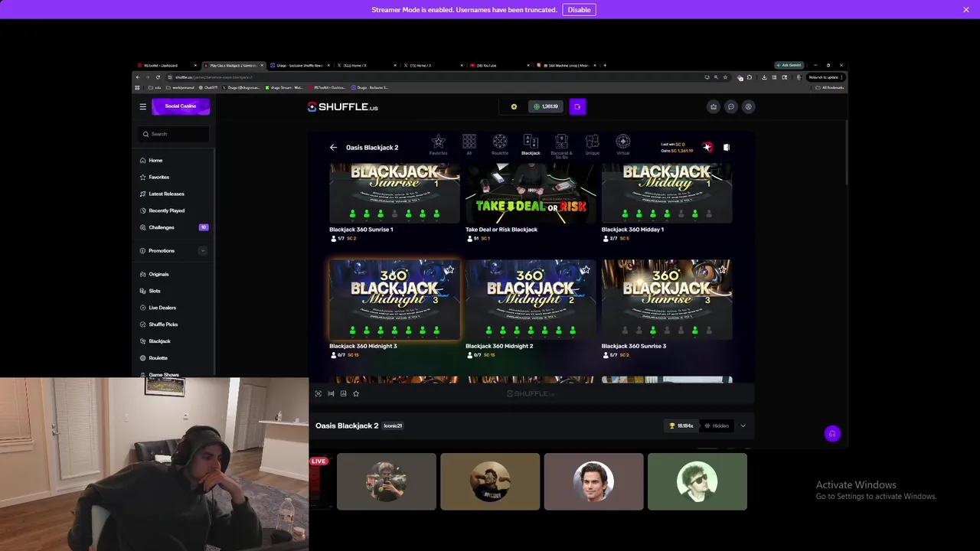The height and width of the screenshot is (551, 980).
Task: Open Live Dealers in the sidebar
Action: pos(162,308)
